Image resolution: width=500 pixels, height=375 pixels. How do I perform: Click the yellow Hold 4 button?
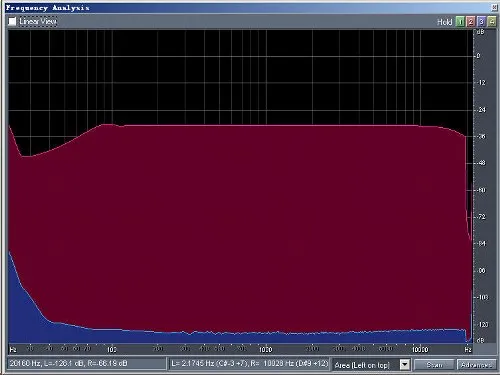492,22
